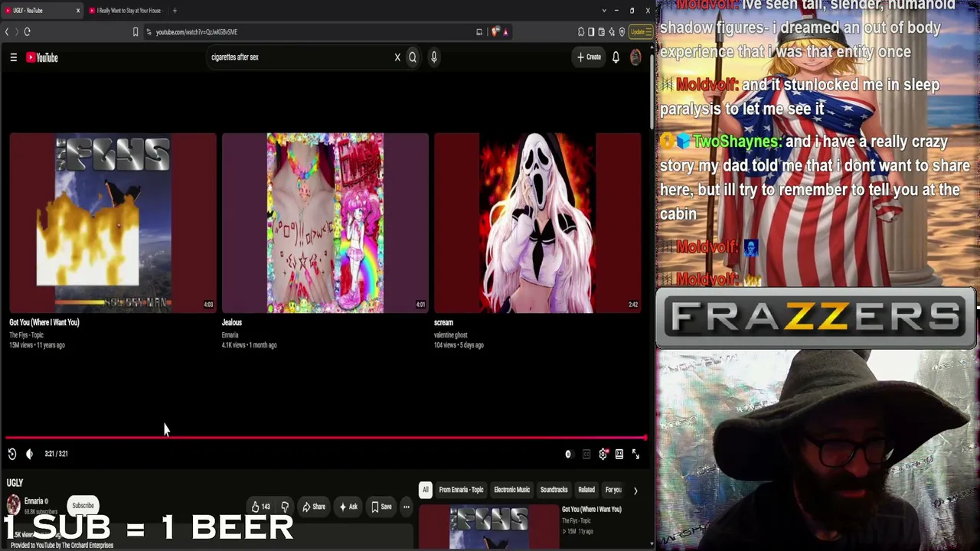Toggle closed captions
980x551 pixels.
click(x=586, y=454)
